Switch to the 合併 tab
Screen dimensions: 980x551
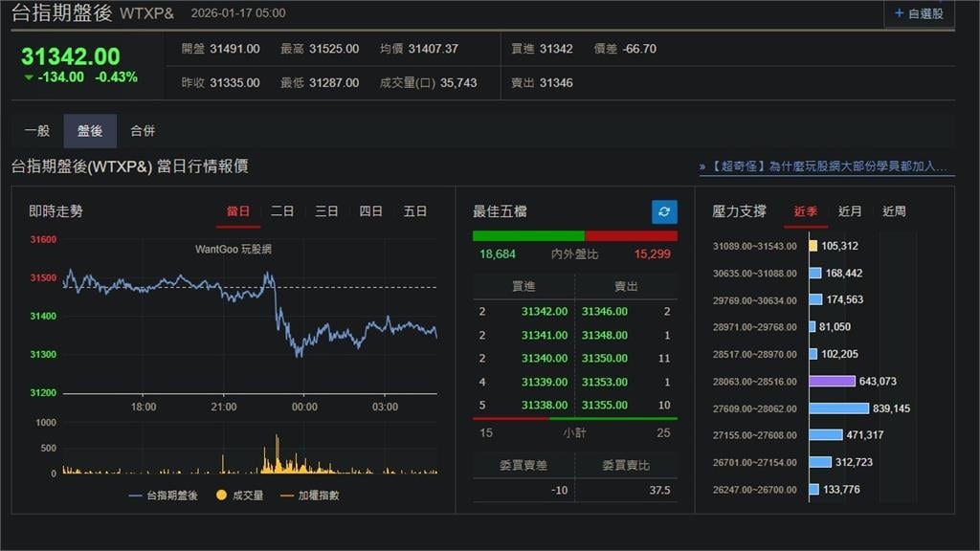[x=142, y=130]
